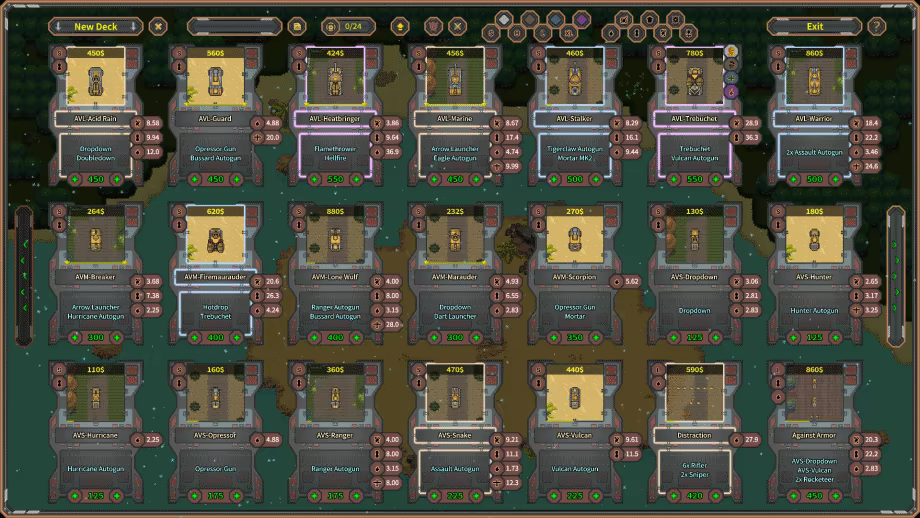920x518 pixels.
Task: Click the AVM-Firemaurauder thumbnail
Action: pyautogui.click(x=215, y=235)
